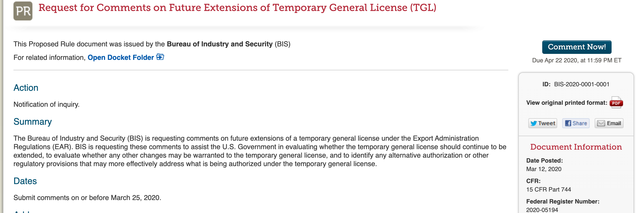This screenshot has height=213, width=644.
Task: Click the Comment Now! button
Action: [x=577, y=47]
